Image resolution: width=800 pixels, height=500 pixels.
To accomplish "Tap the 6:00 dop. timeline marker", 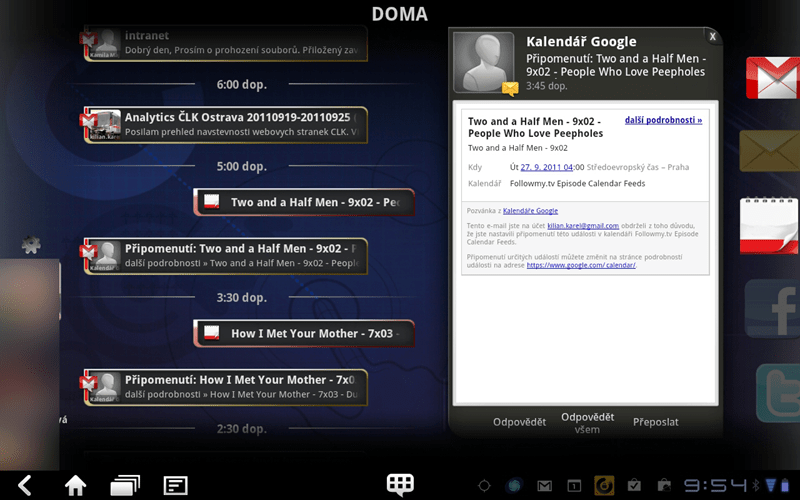I will 241,85.
